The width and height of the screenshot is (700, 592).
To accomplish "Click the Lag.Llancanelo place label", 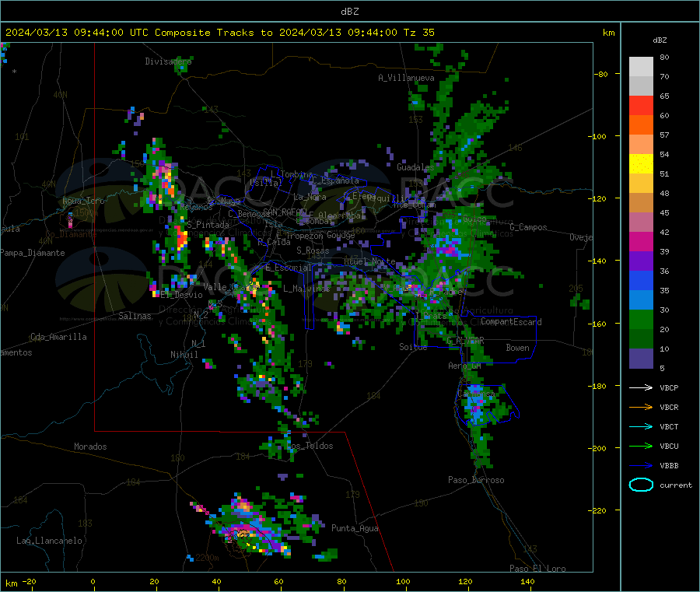I will (49, 541).
